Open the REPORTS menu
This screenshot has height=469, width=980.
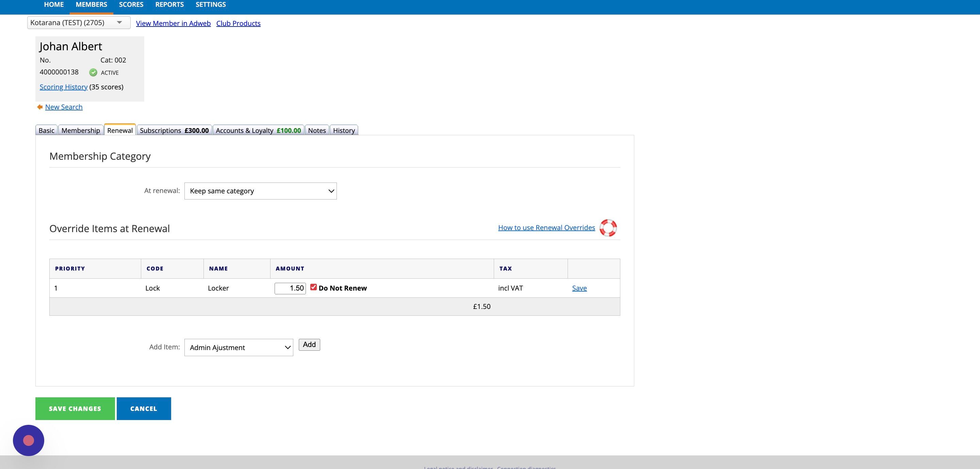(169, 4)
